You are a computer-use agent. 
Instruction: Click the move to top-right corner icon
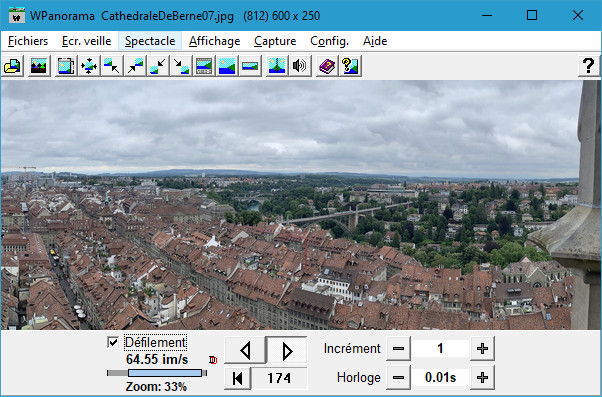[135, 66]
